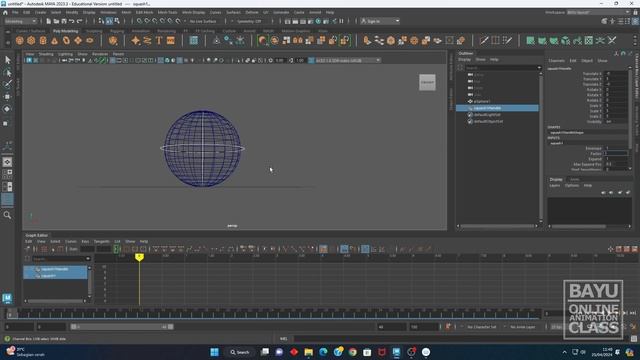Click the polygon Type text shelf icon
The width and height of the screenshot is (640, 360).
159,40
